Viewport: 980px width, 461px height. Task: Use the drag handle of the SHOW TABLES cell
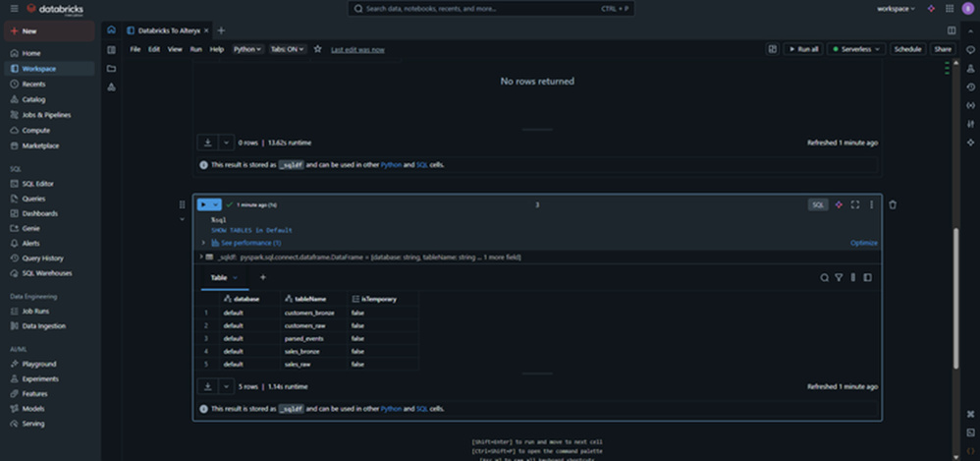[x=182, y=204]
